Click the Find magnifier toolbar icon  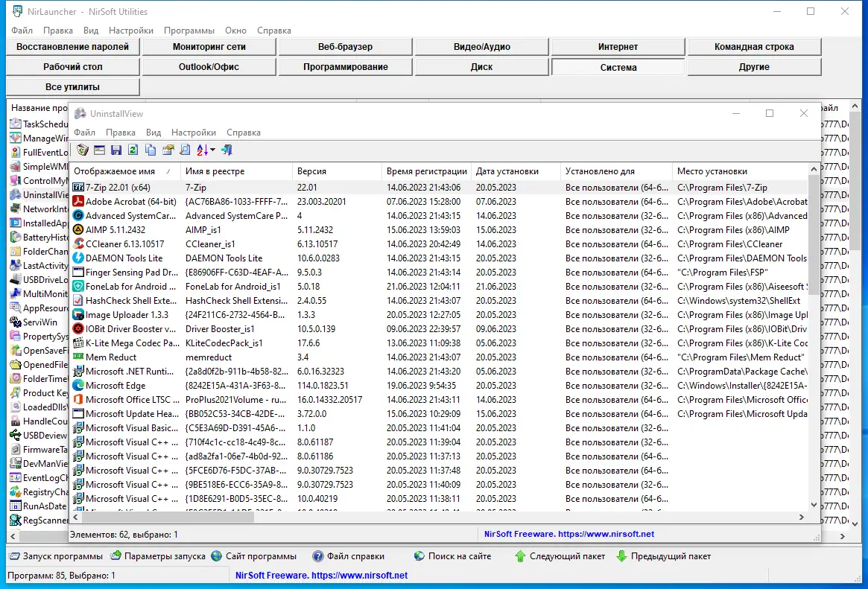pyautogui.click(x=185, y=150)
